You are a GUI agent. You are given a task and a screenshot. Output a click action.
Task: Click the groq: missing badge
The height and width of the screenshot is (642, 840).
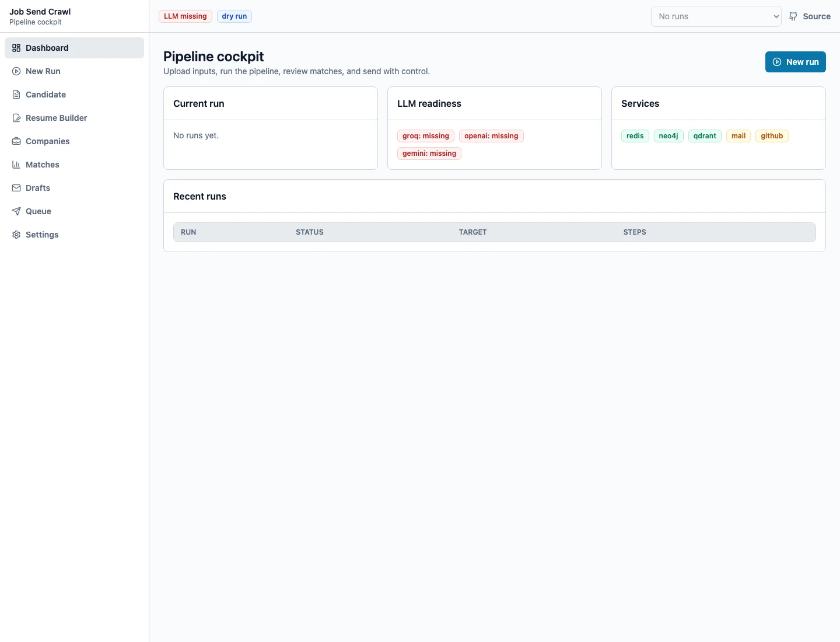(426, 136)
